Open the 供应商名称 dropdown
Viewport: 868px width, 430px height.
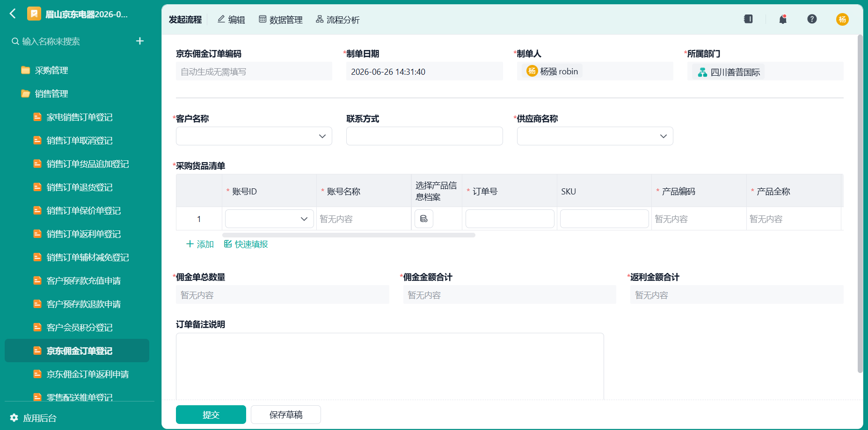[595, 136]
